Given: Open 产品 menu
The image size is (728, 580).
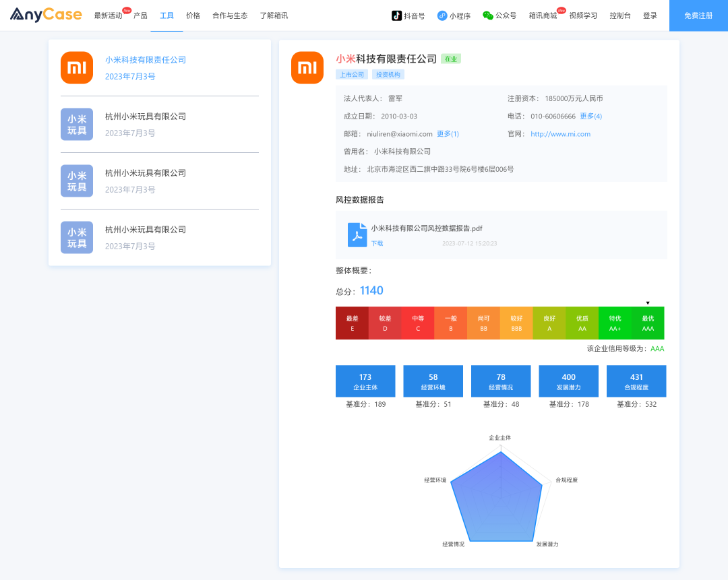Looking at the screenshot, I should point(140,15).
